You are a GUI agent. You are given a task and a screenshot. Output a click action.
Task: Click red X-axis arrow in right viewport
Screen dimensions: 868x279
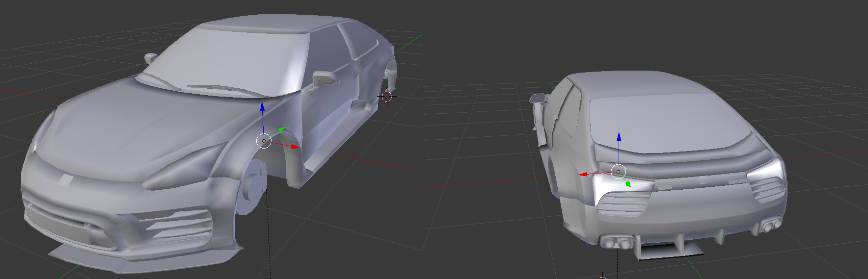[583, 174]
